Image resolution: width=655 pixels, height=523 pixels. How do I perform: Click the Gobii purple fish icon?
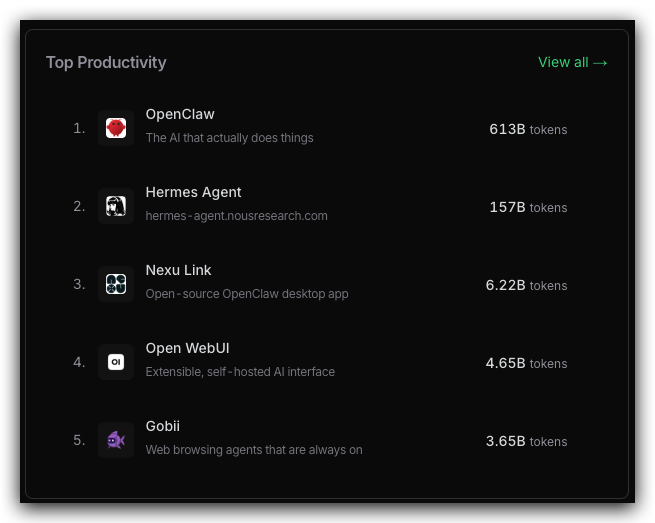click(x=116, y=440)
